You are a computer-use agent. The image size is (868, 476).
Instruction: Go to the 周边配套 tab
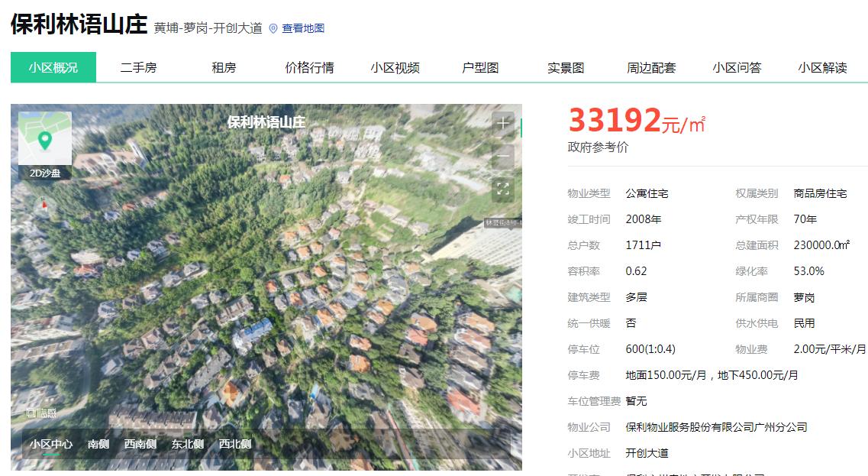[x=651, y=67]
